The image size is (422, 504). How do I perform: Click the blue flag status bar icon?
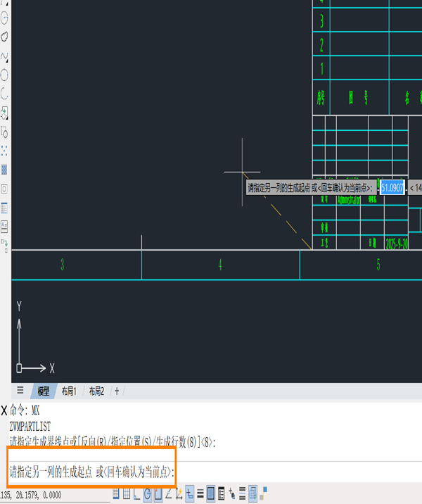point(263,493)
